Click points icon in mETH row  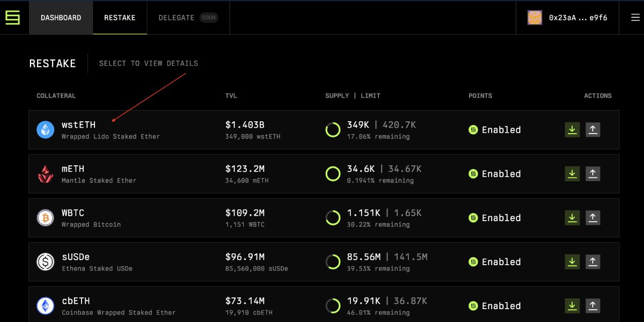pos(473,173)
